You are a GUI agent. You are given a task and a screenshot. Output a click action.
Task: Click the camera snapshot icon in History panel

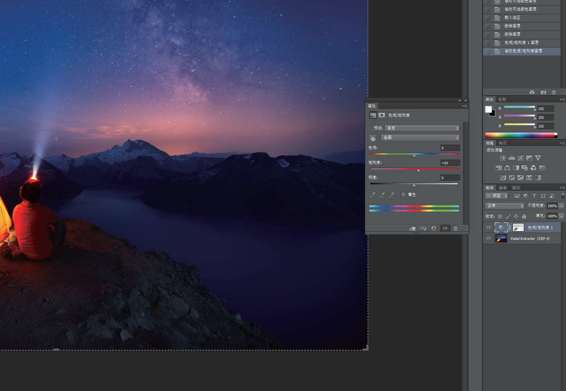pos(543,92)
